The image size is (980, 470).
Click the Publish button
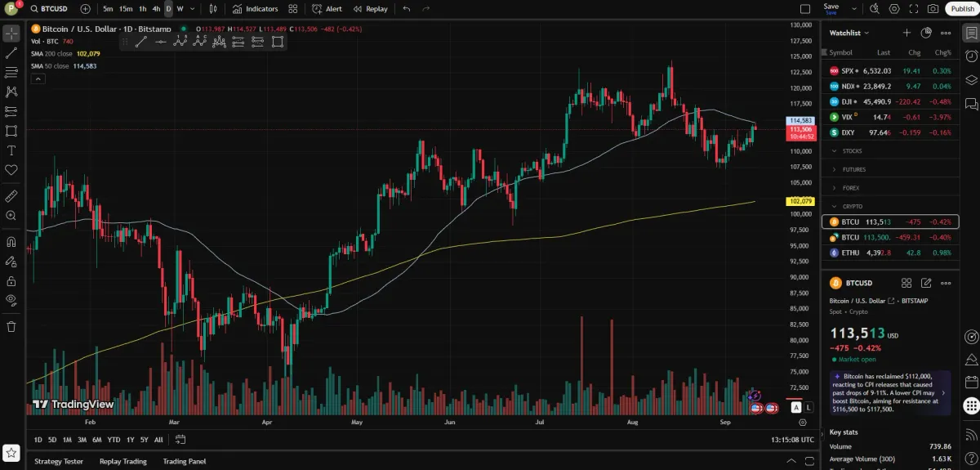pos(962,9)
